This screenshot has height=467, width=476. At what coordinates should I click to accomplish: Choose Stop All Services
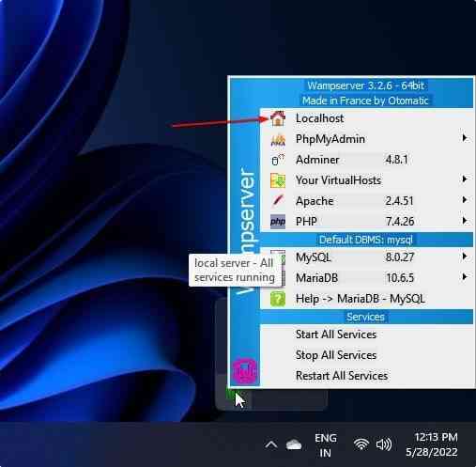[366, 355]
